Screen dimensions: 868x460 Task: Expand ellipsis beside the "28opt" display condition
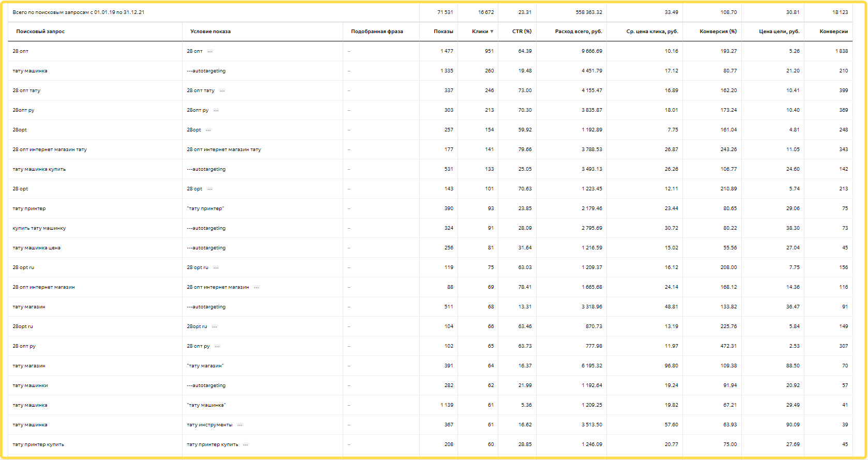pyautogui.click(x=208, y=130)
